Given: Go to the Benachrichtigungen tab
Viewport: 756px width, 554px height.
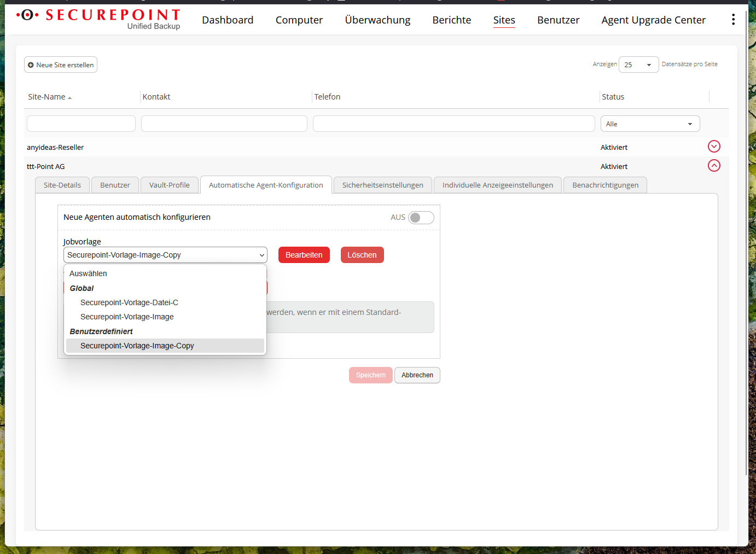Looking at the screenshot, I should pos(605,185).
